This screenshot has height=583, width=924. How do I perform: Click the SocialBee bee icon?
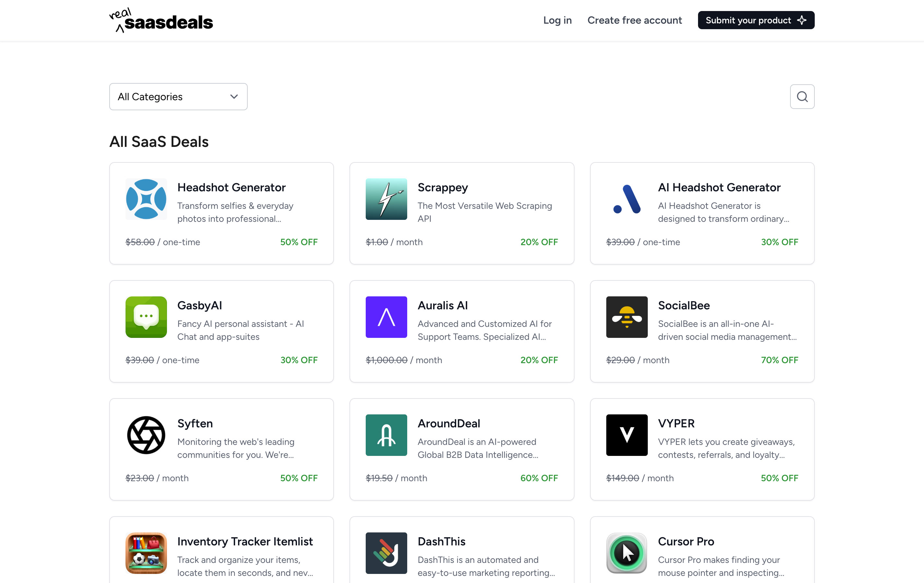coord(627,317)
